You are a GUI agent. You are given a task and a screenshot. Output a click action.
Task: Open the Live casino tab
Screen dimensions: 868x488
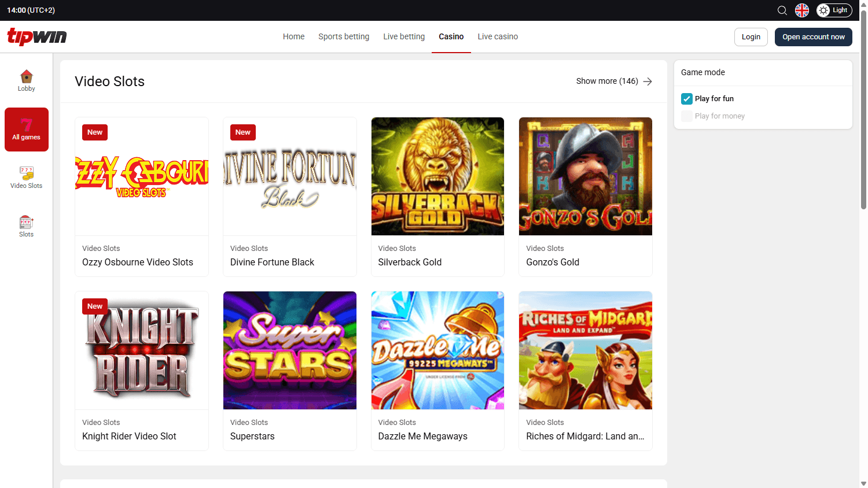(x=498, y=36)
